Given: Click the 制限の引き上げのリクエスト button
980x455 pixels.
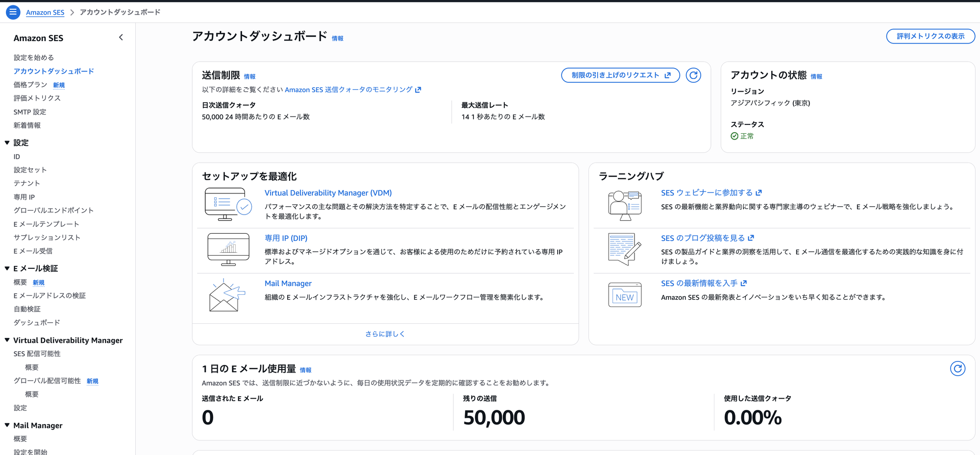Looking at the screenshot, I should tap(620, 75).
